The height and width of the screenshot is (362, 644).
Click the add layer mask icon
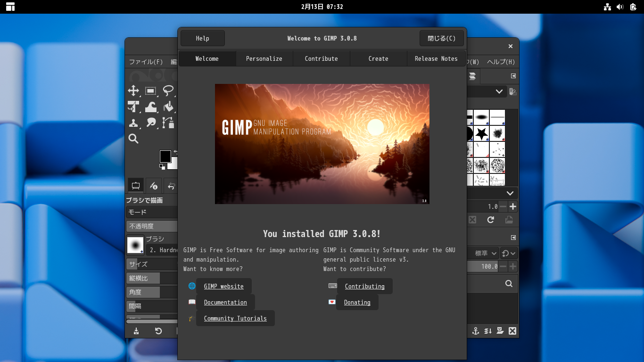pos(500,331)
